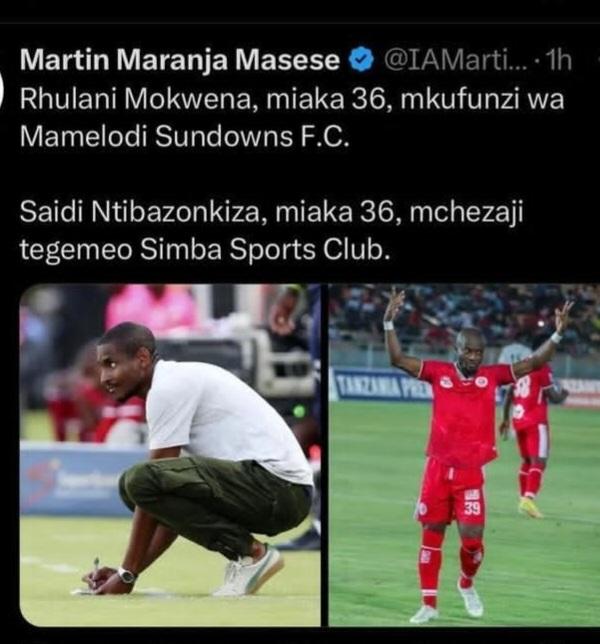Open the photo of the crouching coach

[x=170, y=455]
